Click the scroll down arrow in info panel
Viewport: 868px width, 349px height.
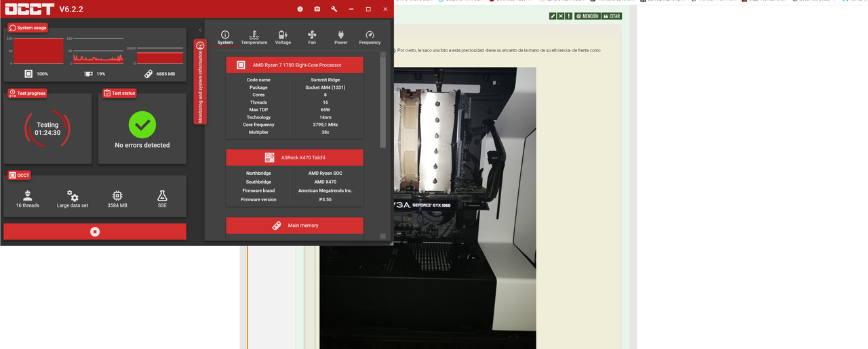point(382,237)
